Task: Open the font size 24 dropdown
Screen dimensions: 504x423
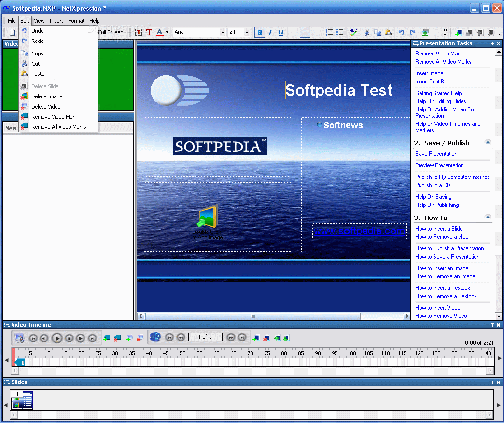Action: [247, 32]
